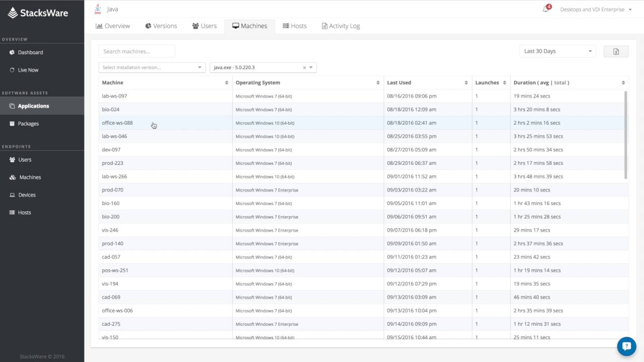Go to Dashboard in sidebar
The height and width of the screenshot is (362, 644).
point(30,52)
